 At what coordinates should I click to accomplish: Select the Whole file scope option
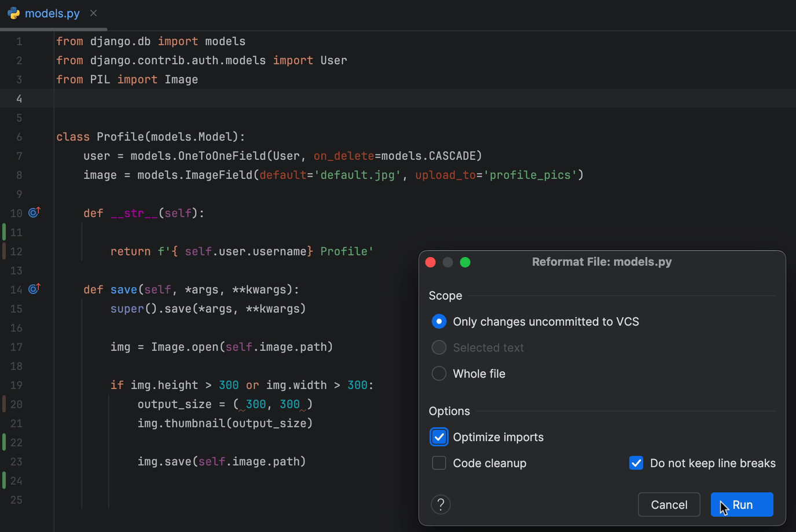[x=439, y=373]
